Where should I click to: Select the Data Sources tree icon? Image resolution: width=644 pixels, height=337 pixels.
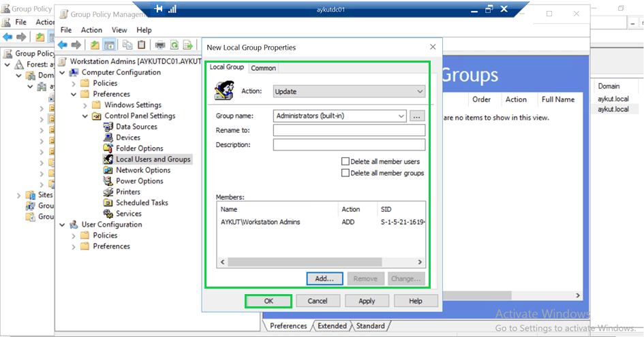click(108, 127)
